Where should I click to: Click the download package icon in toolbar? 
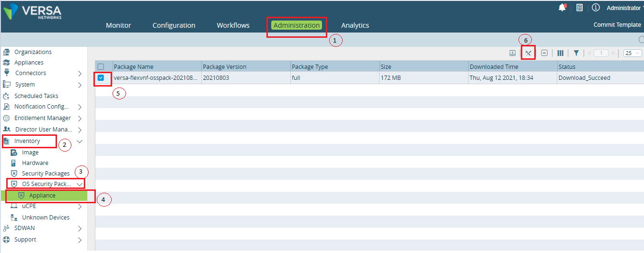point(512,53)
